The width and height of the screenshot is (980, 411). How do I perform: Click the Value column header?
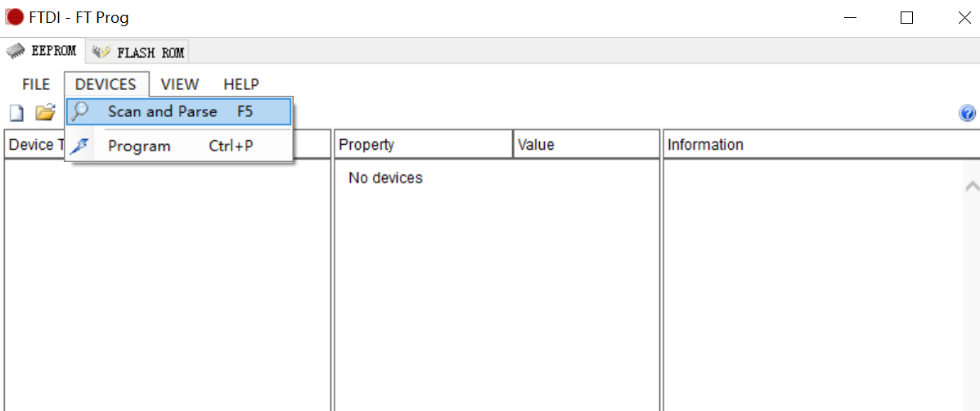tap(587, 145)
